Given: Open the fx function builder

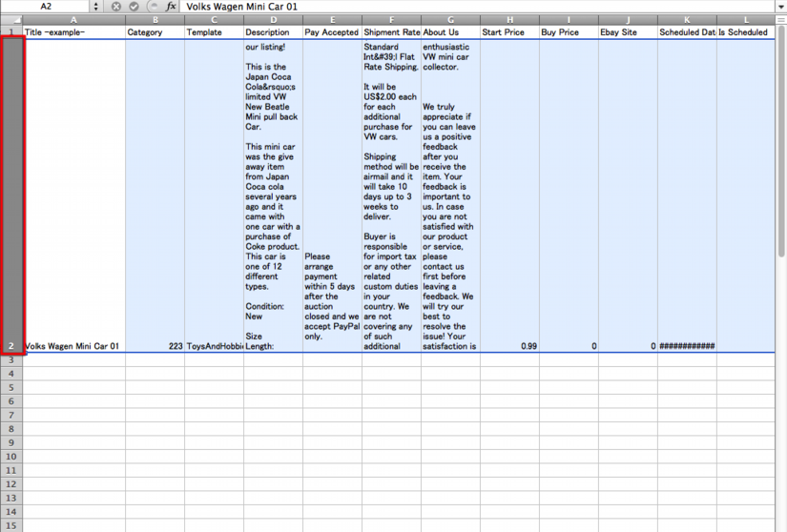Looking at the screenshot, I should pos(171,7).
